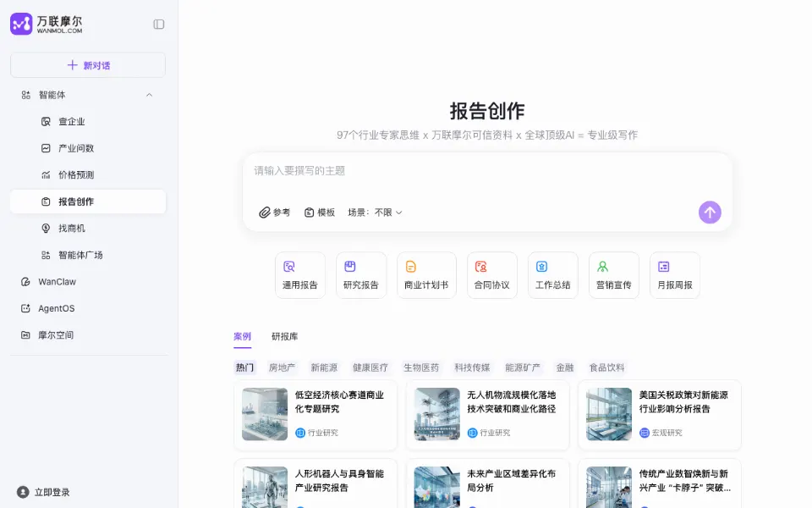Collapse the 智能体 section chevron
Viewport: 812px width, 508px height.
pos(149,95)
